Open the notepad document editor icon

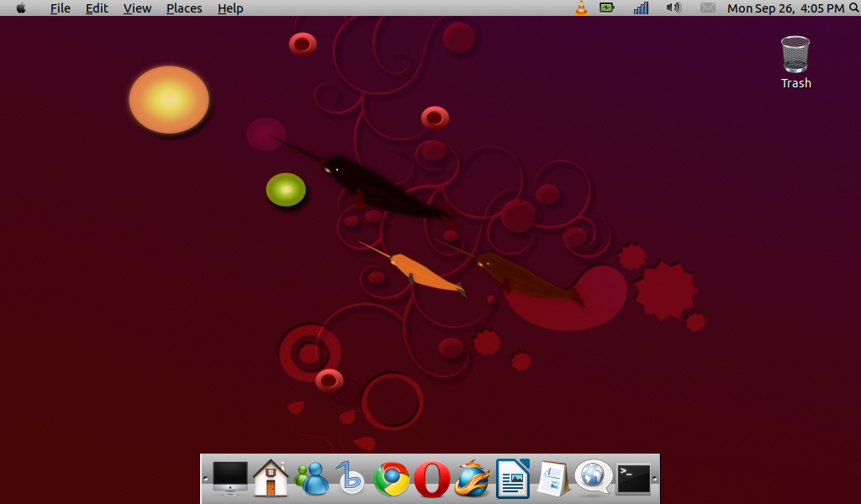click(x=553, y=479)
